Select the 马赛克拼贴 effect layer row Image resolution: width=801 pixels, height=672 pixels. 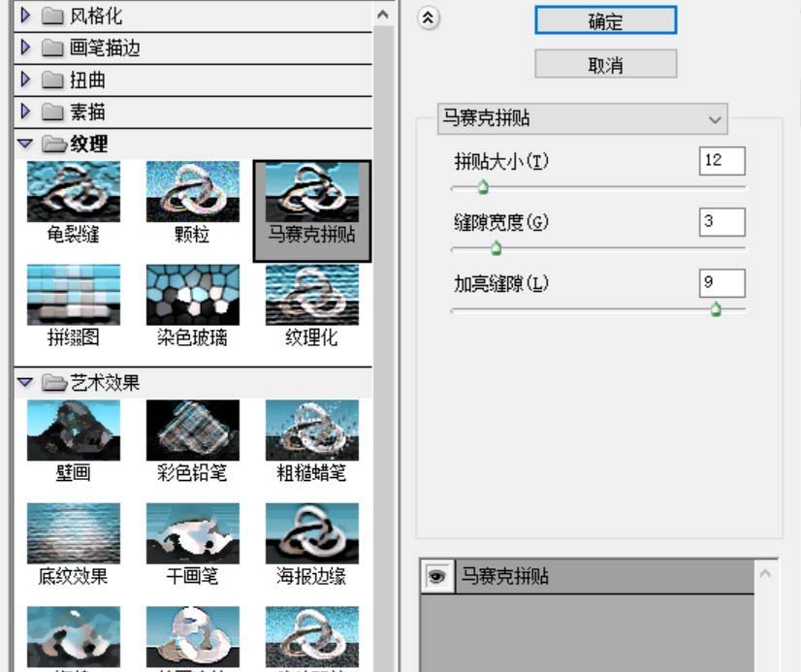click(587, 577)
